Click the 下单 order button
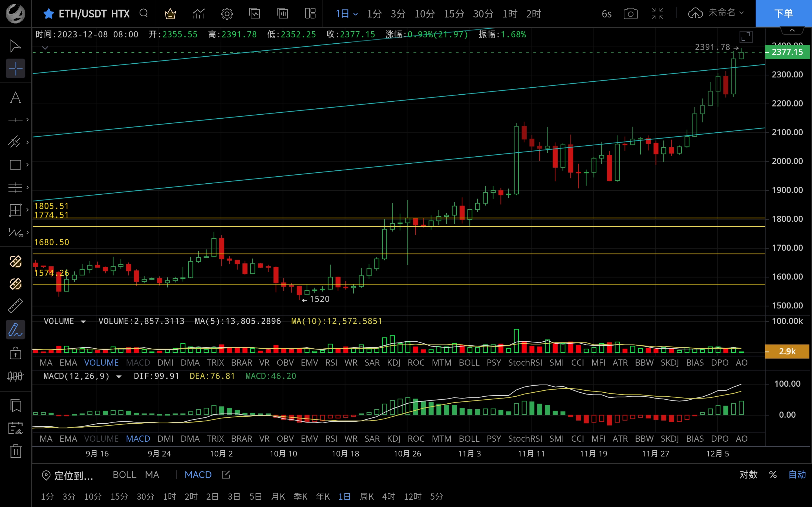The image size is (812, 507). [783, 14]
